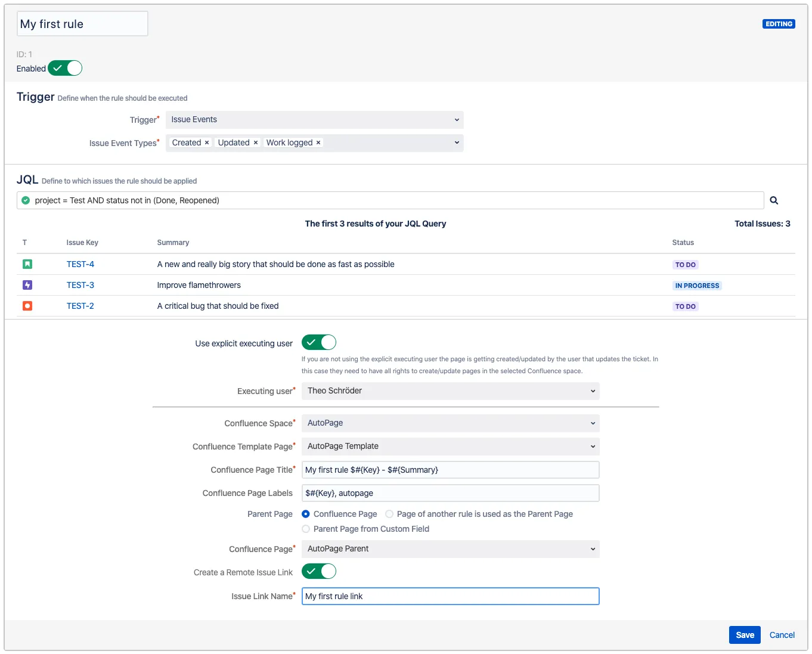Remove the Work logged event tag
Viewport: 812px width, 654px height.
(x=318, y=143)
